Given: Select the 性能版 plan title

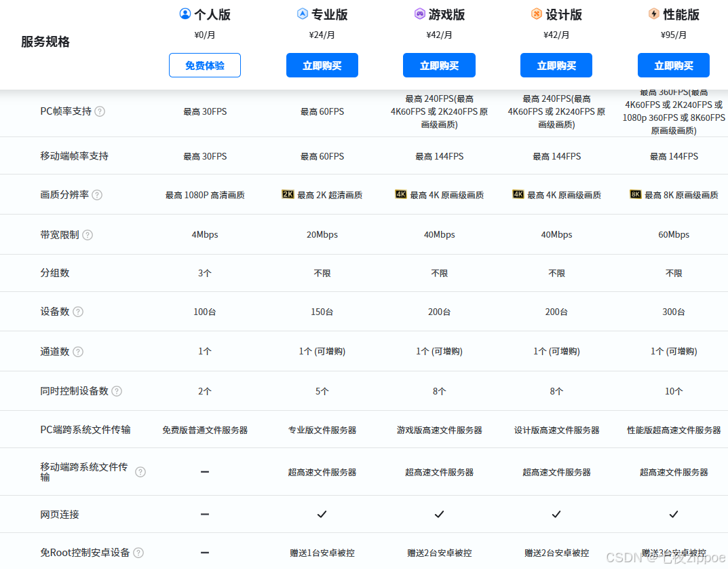Looking at the screenshot, I should point(681,15).
